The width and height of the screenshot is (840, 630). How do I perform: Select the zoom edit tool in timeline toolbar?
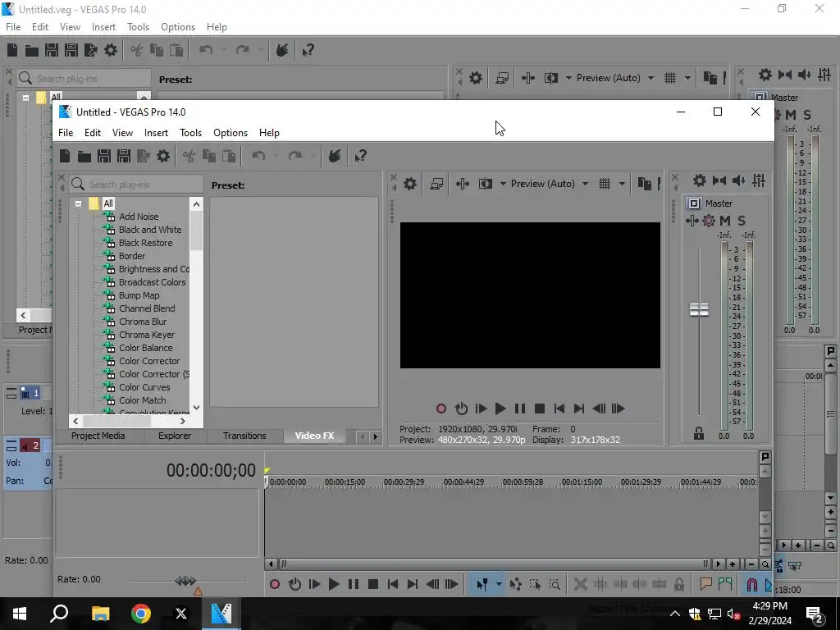[555, 584]
